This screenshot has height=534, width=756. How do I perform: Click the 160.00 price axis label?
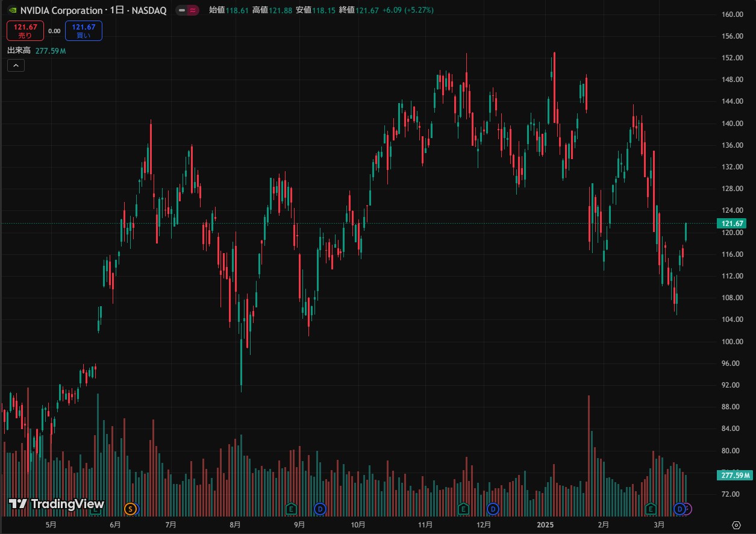click(731, 14)
